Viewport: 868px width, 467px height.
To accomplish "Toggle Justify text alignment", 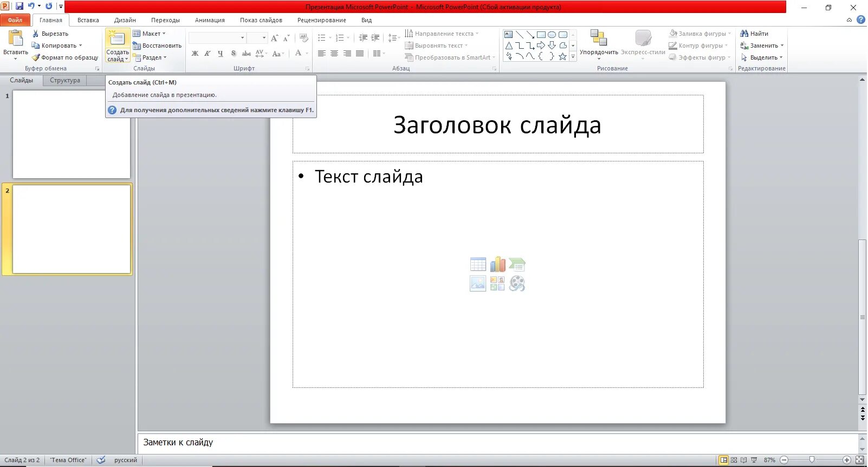I will coord(360,54).
